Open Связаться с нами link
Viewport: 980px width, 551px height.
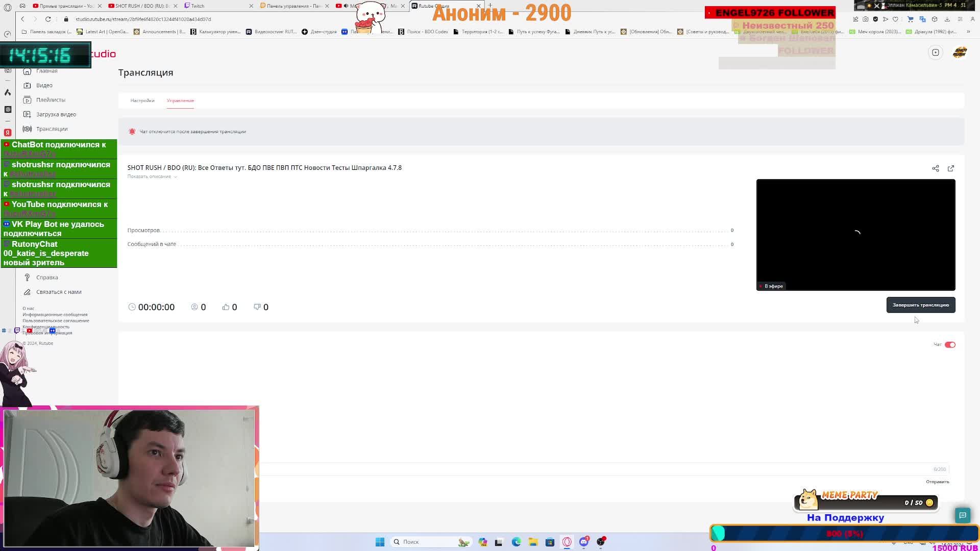[58, 292]
